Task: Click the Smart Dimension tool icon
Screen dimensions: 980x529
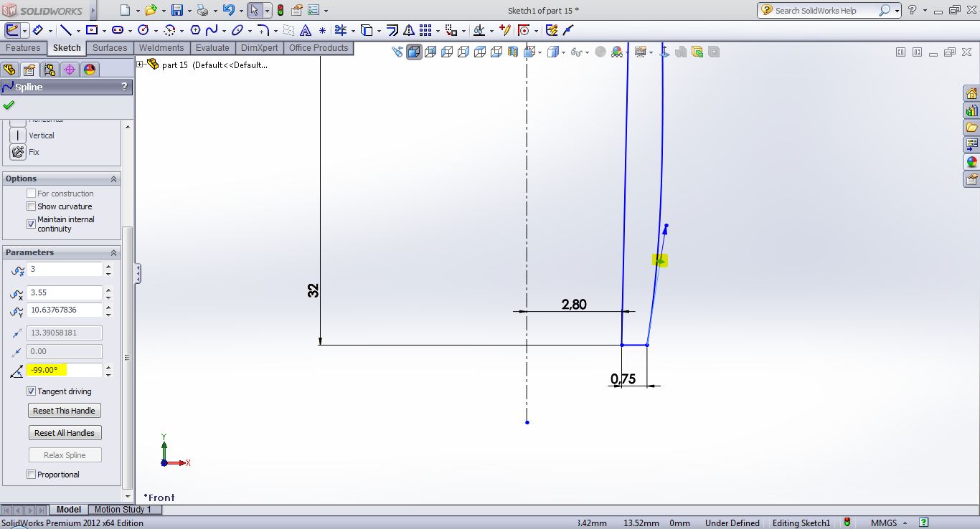Action: 38,30
